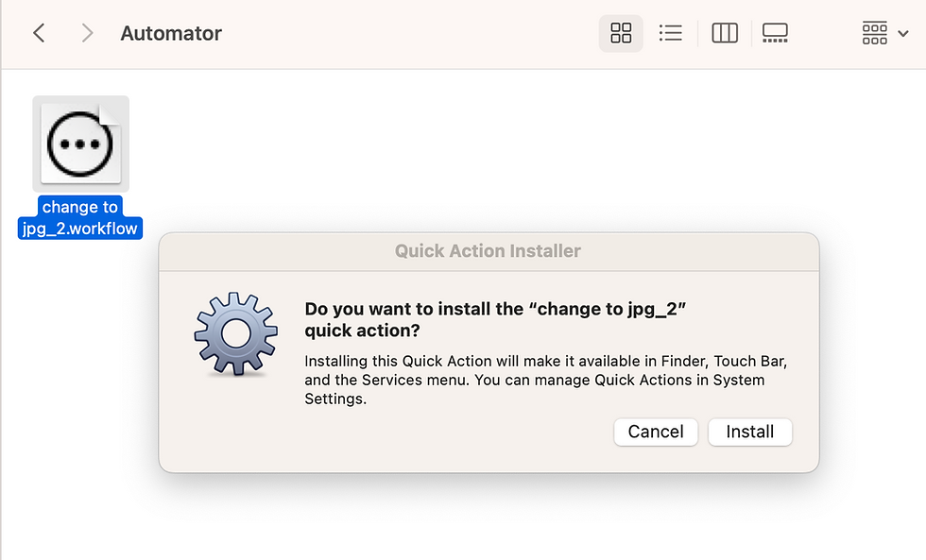Viewport: 926px width, 560px height.
Task: Click the Quick Action Installer title bar
Action: click(x=489, y=251)
